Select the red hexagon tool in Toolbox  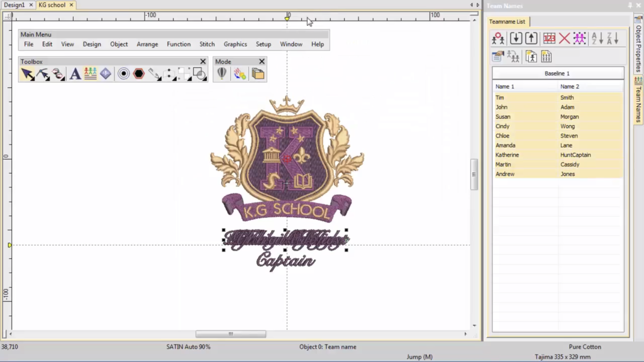139,74
